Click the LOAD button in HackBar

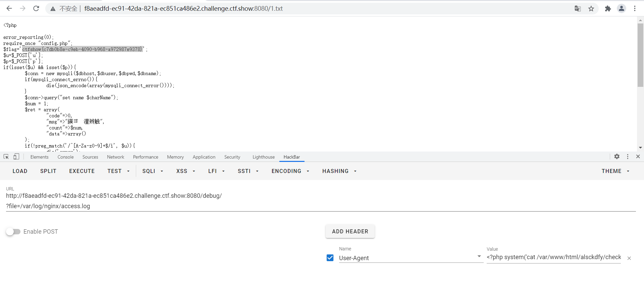(x=20, y=171)
